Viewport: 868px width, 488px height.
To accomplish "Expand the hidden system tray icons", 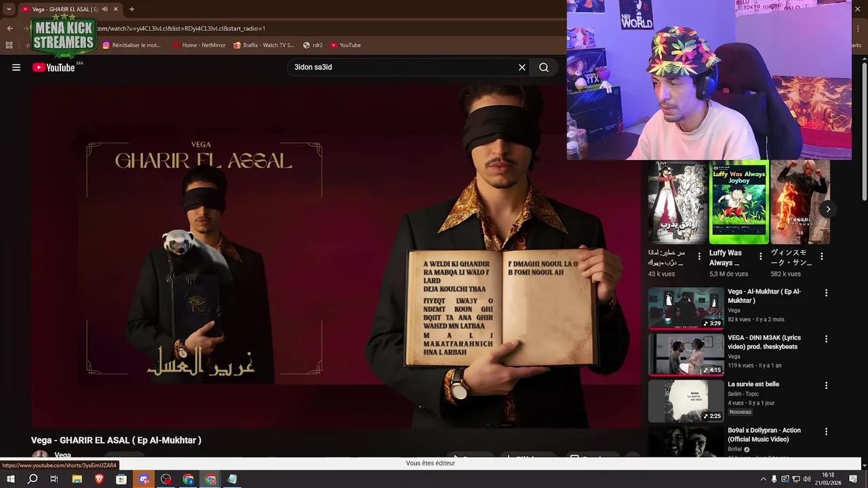I will click(764, 479).
